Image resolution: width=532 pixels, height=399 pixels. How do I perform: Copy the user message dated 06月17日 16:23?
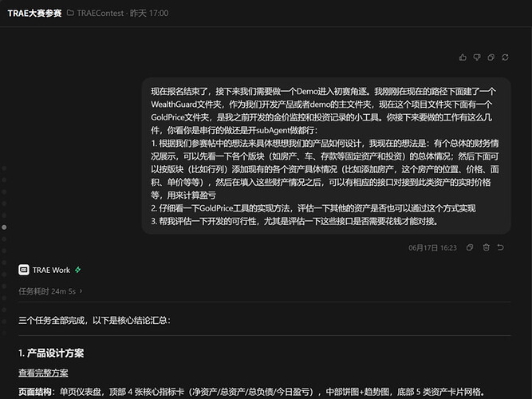[470, 247]
